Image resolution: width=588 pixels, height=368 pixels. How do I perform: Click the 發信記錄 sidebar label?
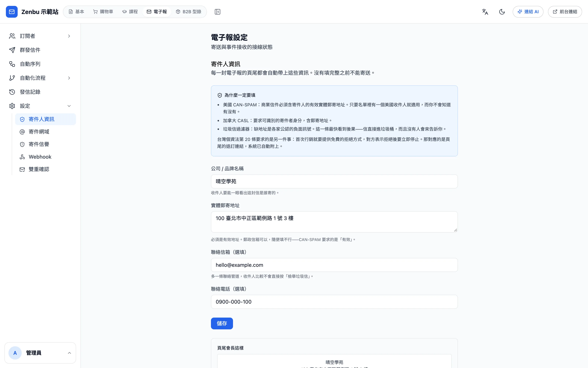pyautogui.click(x=30, y=92)
